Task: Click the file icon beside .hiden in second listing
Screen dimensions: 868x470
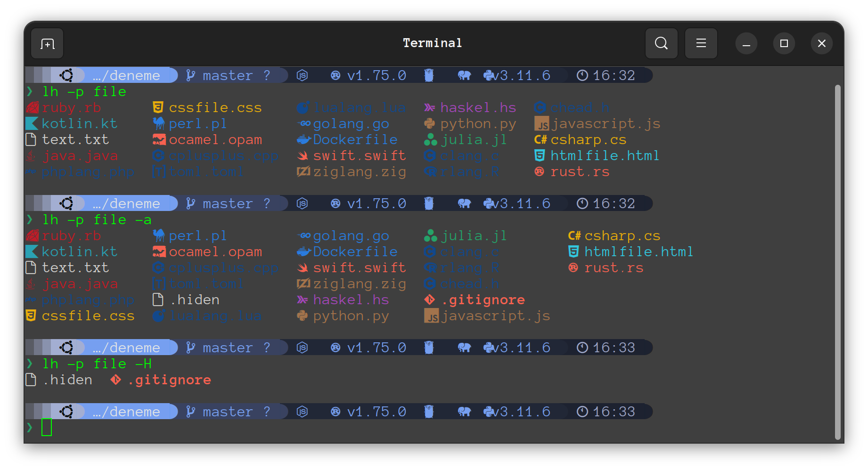Action: pyautogui.click(x=158, y=300)
